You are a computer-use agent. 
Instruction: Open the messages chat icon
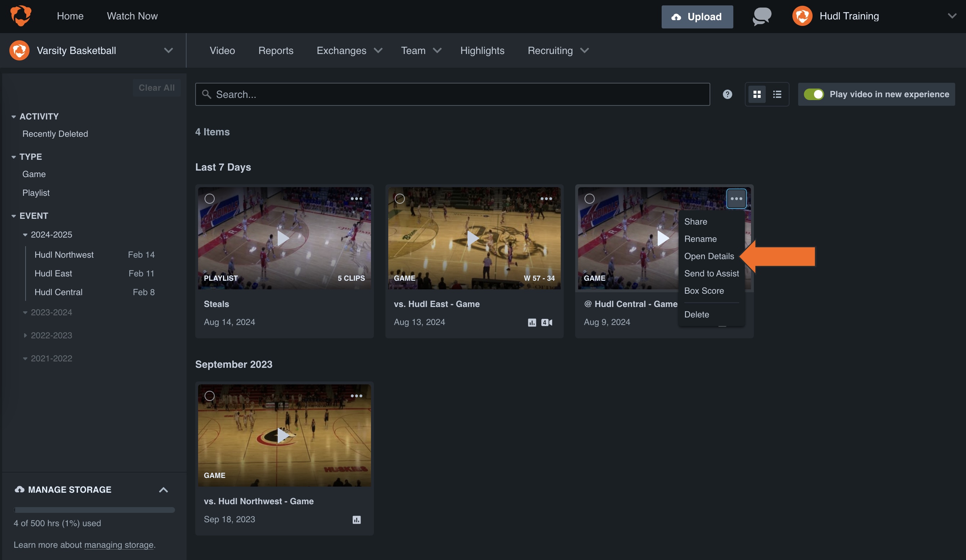tap(761, 16)
